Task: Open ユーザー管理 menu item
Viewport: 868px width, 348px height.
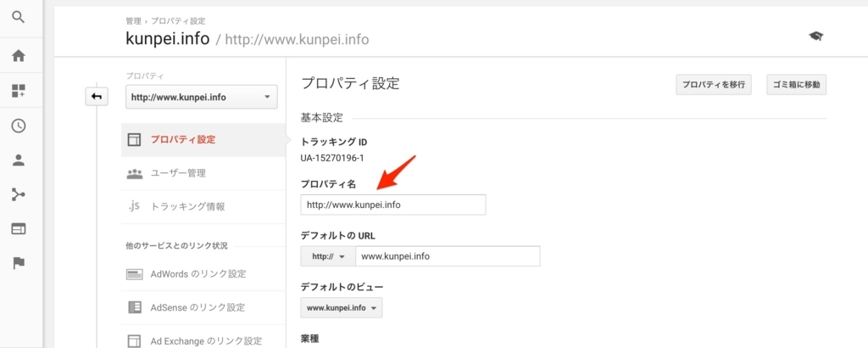Action: [203, 173]
